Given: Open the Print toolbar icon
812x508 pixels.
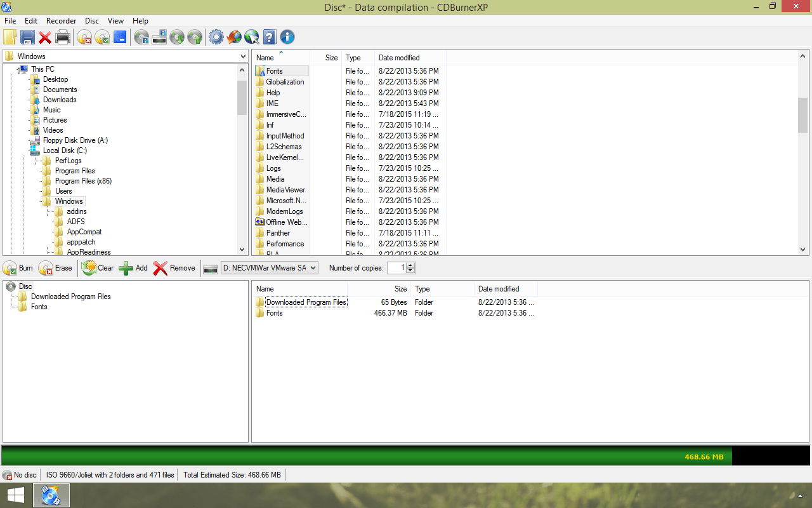Looking at the screenshot, I should click(x=63, y=37).
